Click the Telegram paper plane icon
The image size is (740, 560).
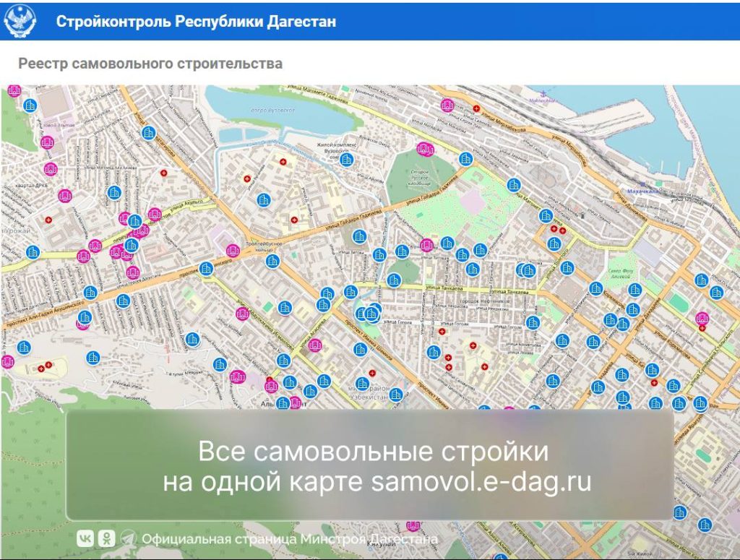tap(128, 538)
